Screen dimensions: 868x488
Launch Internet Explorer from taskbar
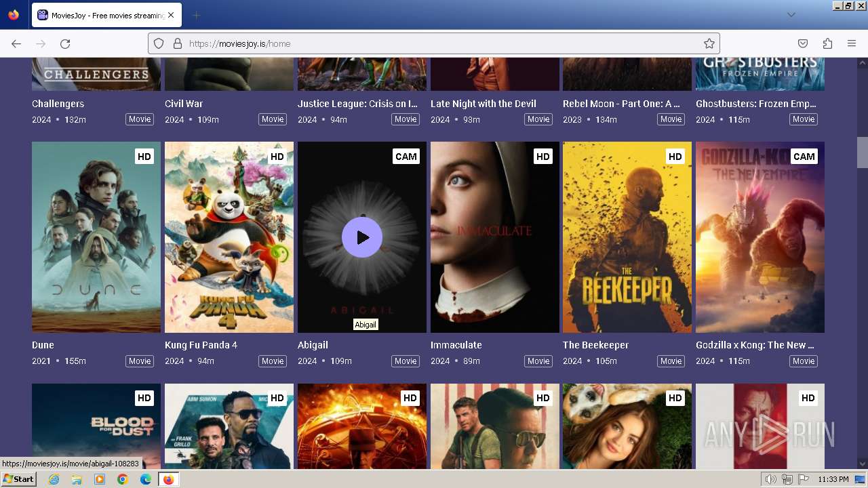coord(54,479)
